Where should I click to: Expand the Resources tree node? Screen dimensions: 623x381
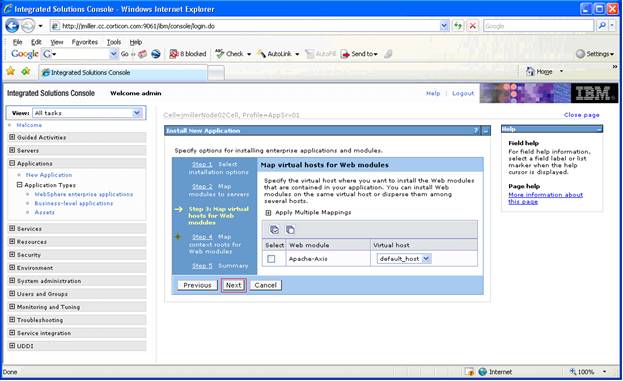click(x=12, y=242)
